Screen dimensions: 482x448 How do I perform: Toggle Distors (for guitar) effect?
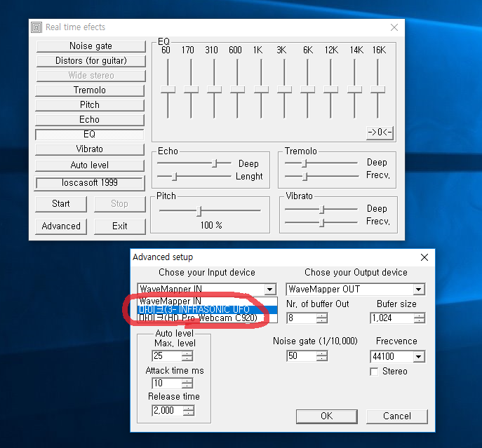coord(91,61)
